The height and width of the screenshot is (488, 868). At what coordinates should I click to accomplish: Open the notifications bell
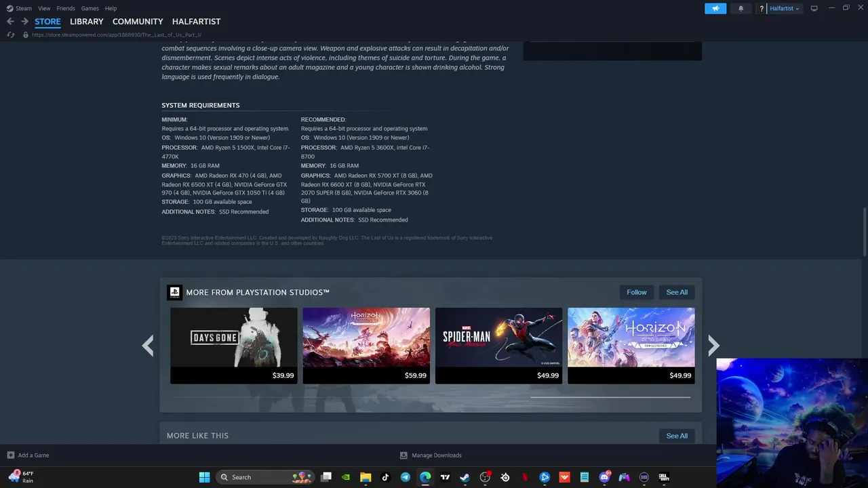coord(741,8)
